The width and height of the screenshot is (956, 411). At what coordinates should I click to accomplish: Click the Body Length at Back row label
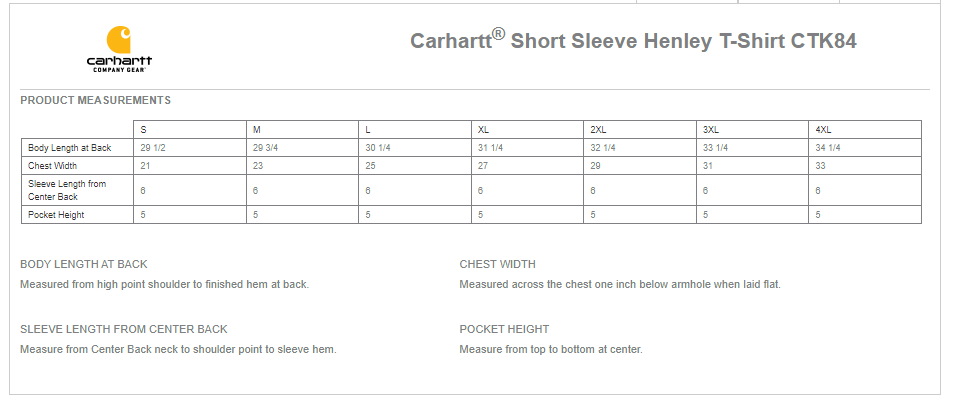pyautogui.click(x=70, y=148)
